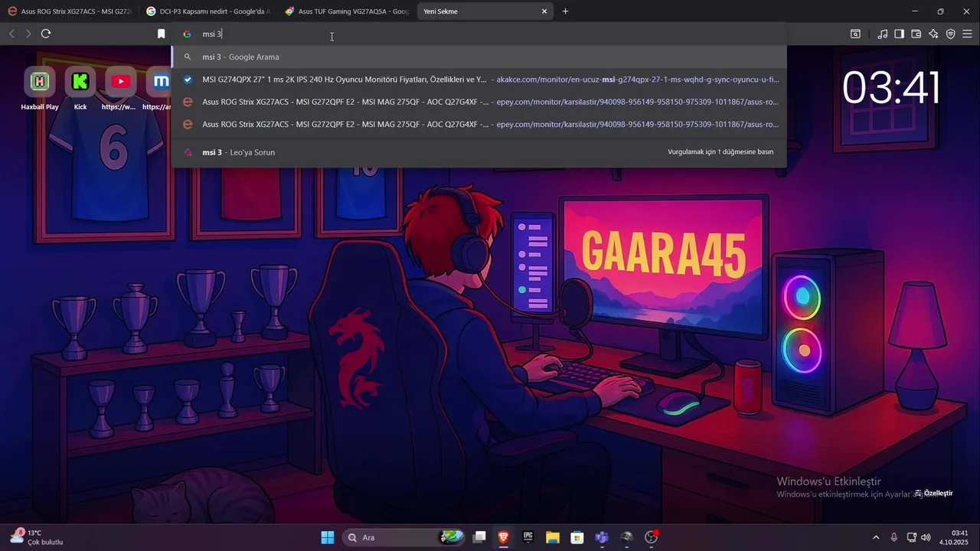The width and height of the screenshot is (980, 551).
Task: Open the browser hamburger main menu
Action: pyautogui.click(x=967, y=34)
